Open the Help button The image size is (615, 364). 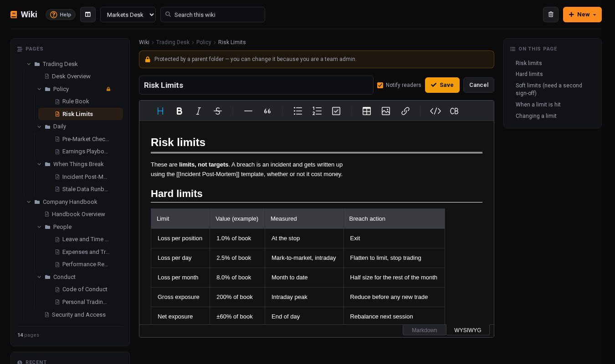pos(61,15)
